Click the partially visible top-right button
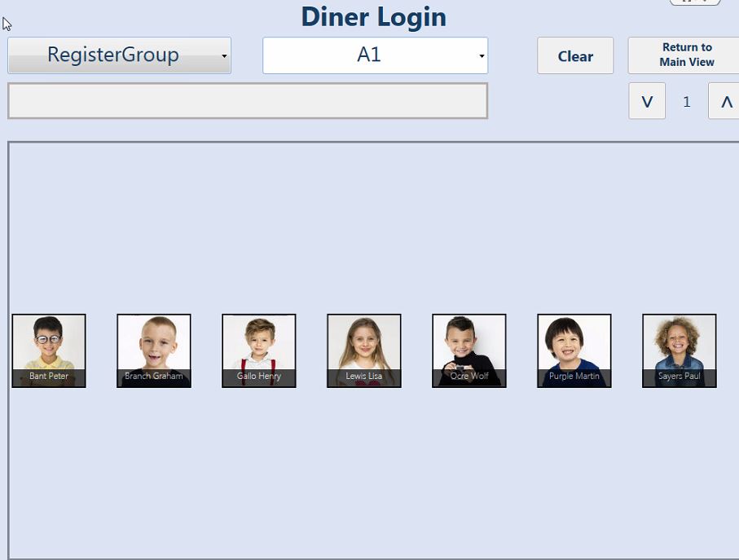The height and width of the screenshot is (560, 739). 695,2
